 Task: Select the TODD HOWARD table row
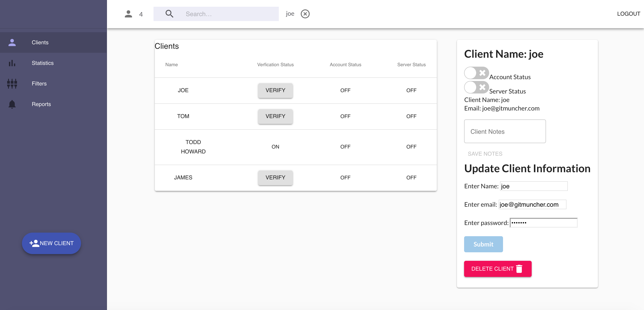tap(193, 147)
